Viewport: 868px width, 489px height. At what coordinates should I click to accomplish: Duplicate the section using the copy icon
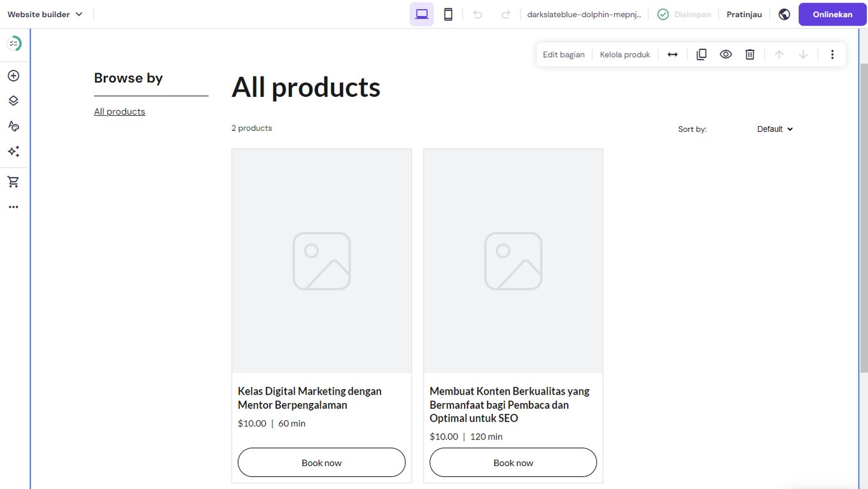pos(701,54)
